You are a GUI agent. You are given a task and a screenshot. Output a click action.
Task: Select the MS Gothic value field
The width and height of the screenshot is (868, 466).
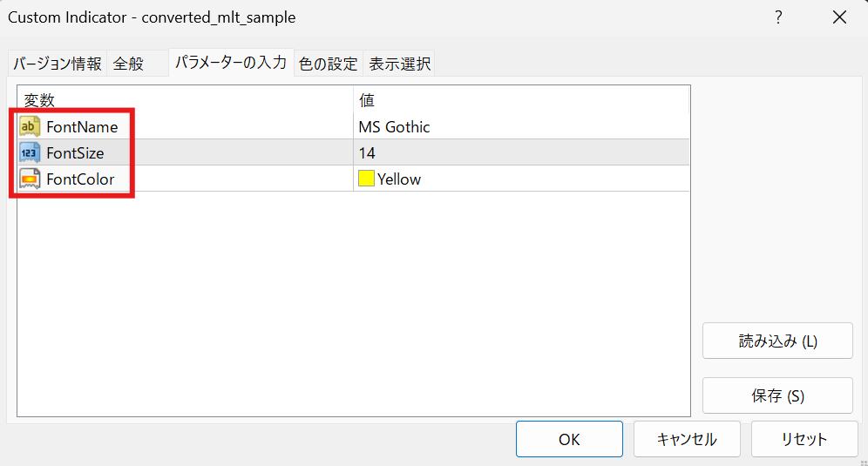coord(520,127)
